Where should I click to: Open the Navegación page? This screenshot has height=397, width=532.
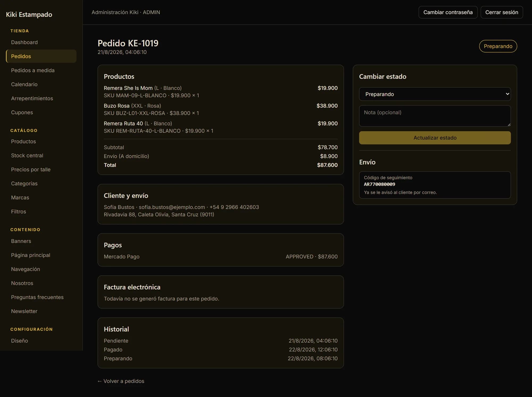coord(41,269)
